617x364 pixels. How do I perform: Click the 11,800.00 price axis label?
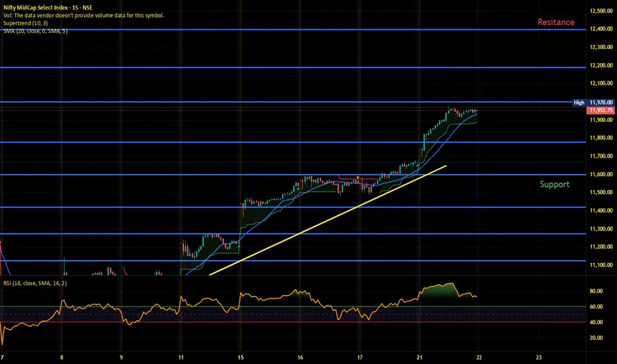point(601,138)
